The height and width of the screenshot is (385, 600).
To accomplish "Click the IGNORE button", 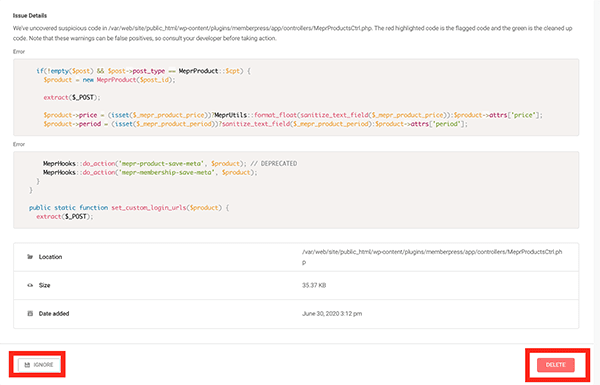I will pyautogui.click(x=39, y=365).
